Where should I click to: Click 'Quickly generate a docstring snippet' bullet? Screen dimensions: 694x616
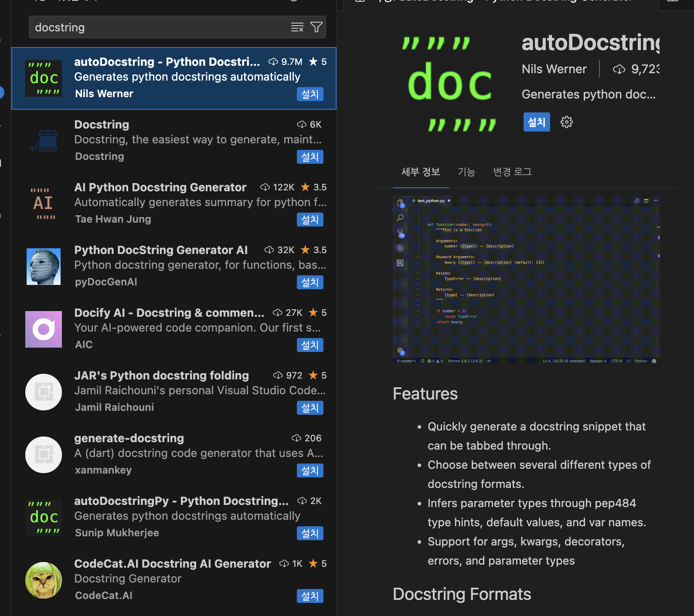click(537, 436)
